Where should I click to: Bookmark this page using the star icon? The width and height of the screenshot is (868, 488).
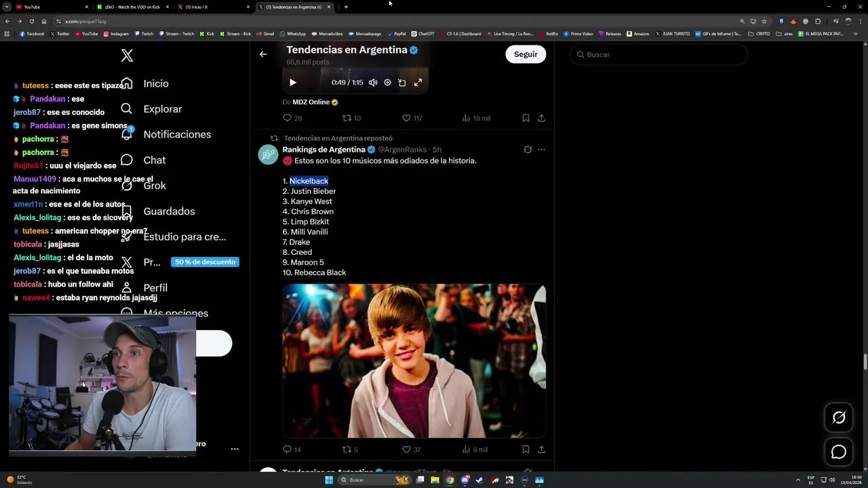pos(764,21)
